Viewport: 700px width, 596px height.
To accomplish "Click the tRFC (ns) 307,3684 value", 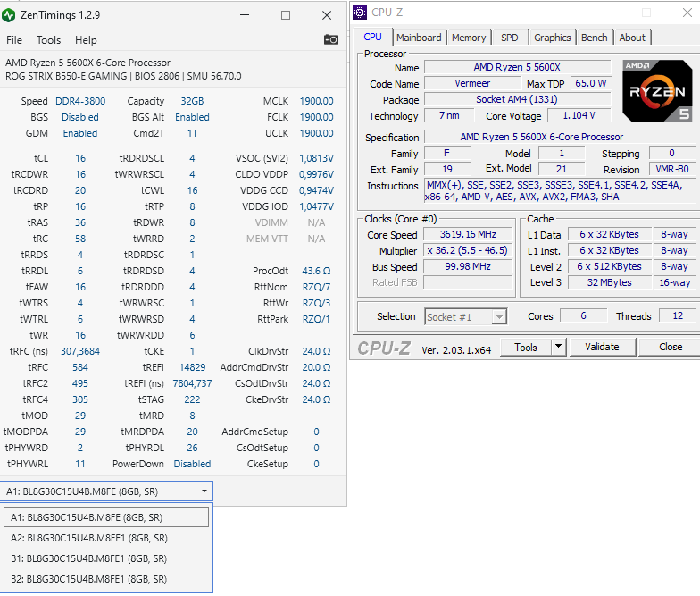I will [80, 351].
